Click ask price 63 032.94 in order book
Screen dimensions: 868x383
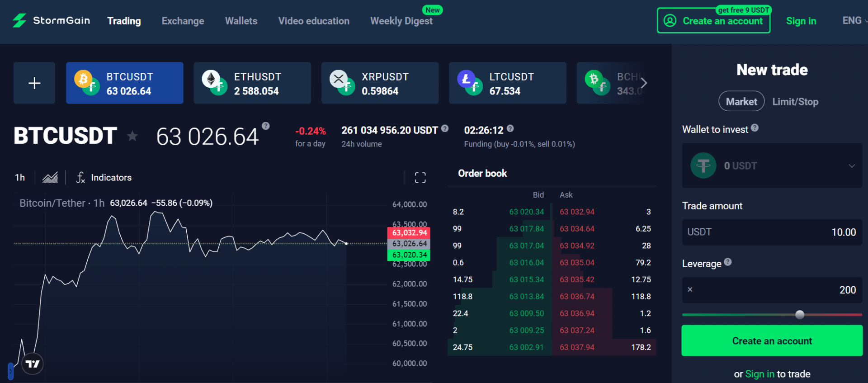pos(577,212)
